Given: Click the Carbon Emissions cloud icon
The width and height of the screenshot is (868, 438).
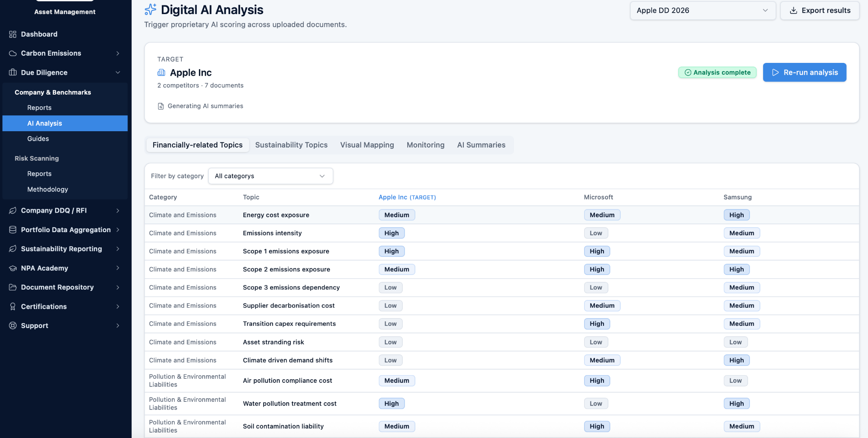Looking at the screenshot, I should click(x=13, y=53).
